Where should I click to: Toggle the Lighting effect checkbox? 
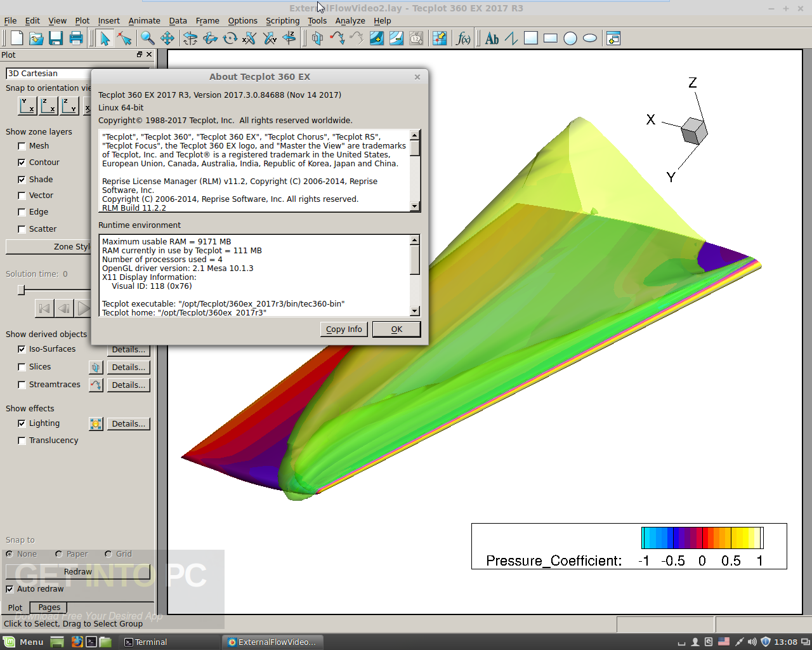(22, 423)
